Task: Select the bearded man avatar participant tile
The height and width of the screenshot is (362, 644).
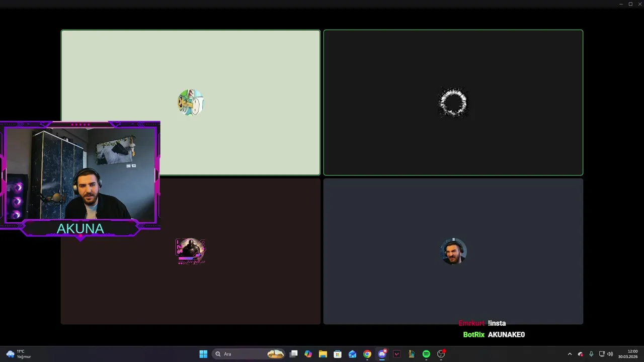Action: coord(453,251)
